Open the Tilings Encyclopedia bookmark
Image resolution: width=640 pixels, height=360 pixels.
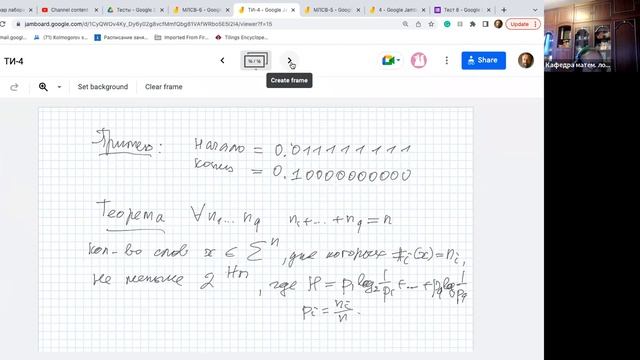[x=242, y=38]
